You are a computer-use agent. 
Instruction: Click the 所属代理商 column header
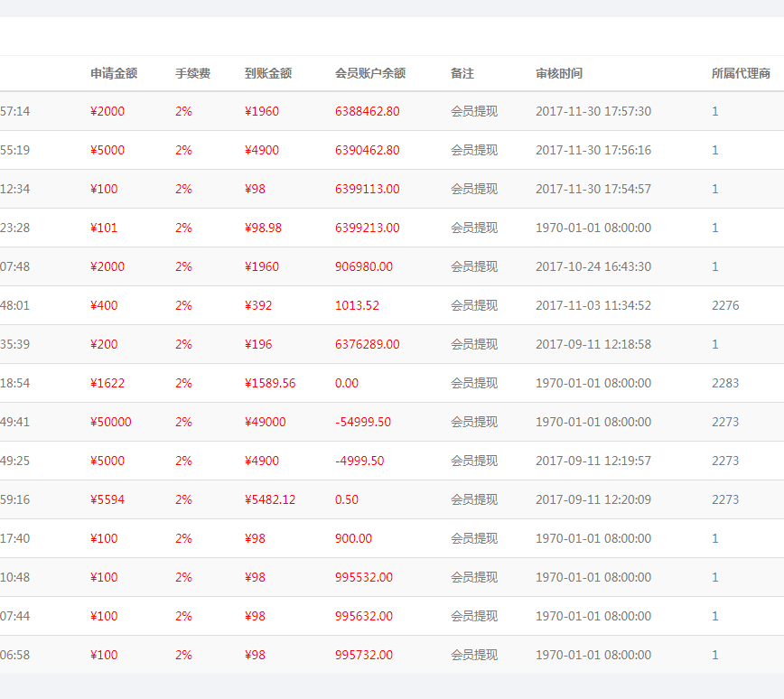(x=741, y=73)
